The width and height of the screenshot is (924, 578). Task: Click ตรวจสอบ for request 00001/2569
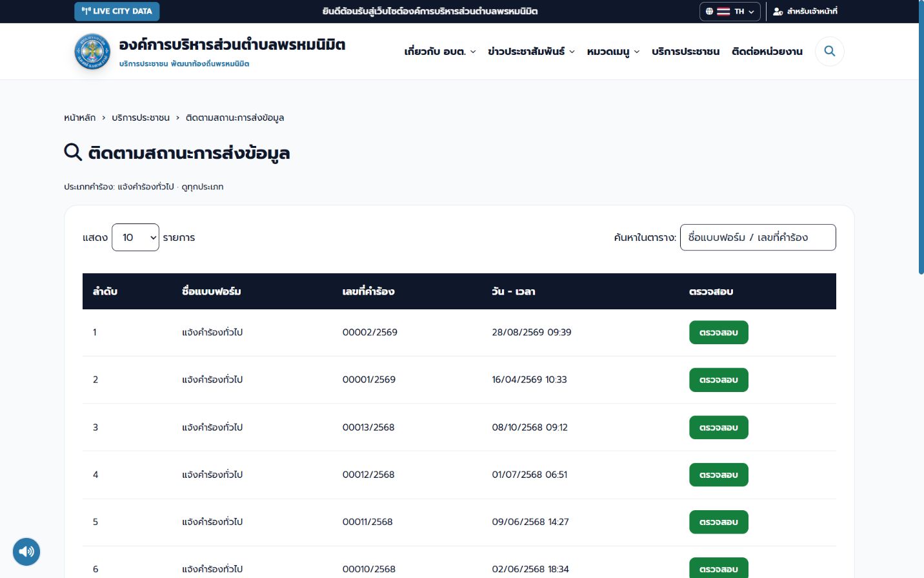(719, 380)
